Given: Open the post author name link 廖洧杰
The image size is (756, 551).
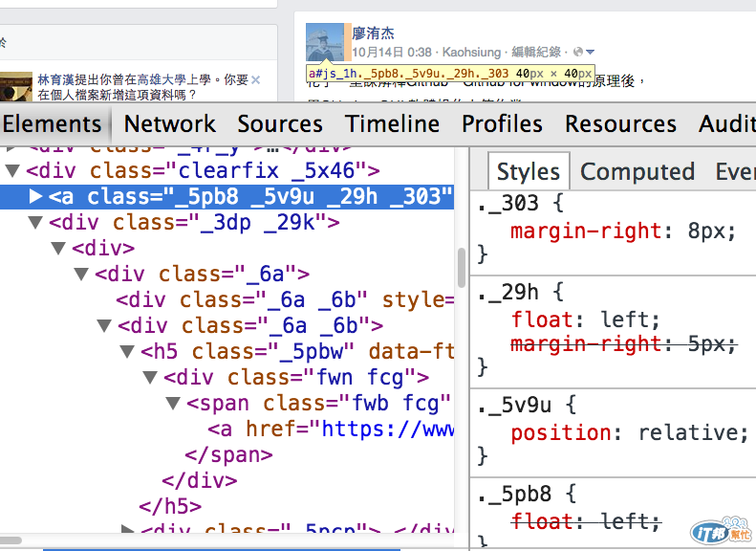Looking at the screenshot, I should click(x=373, y=33).
